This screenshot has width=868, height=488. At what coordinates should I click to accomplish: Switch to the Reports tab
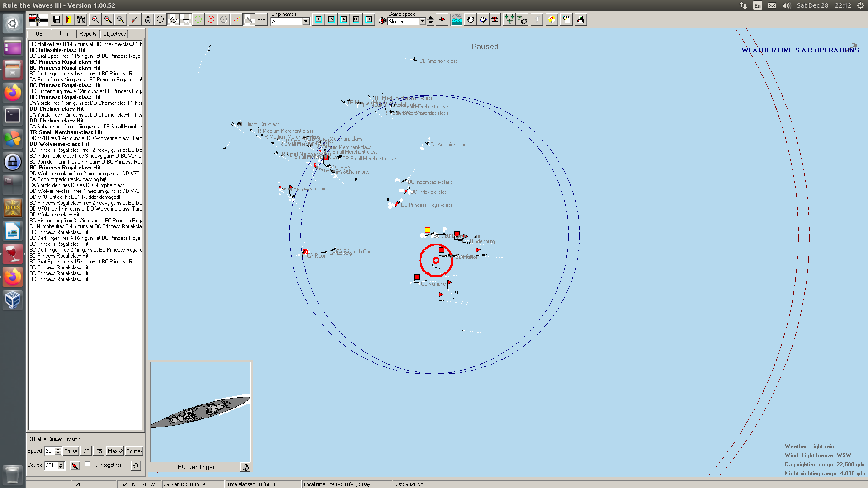(x=88, y=34)
